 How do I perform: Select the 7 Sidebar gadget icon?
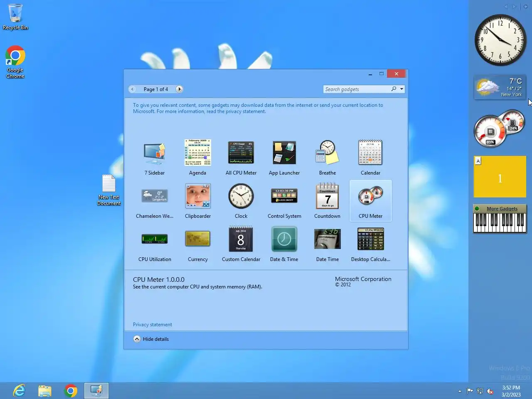pyautogui.click(x=155, y=153)
